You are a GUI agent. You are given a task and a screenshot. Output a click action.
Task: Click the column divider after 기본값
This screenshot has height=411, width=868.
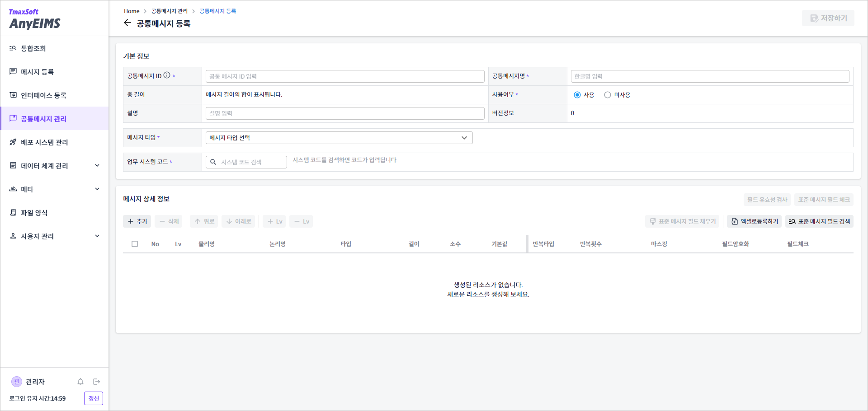pyautogui.click(x=527, y=244)
